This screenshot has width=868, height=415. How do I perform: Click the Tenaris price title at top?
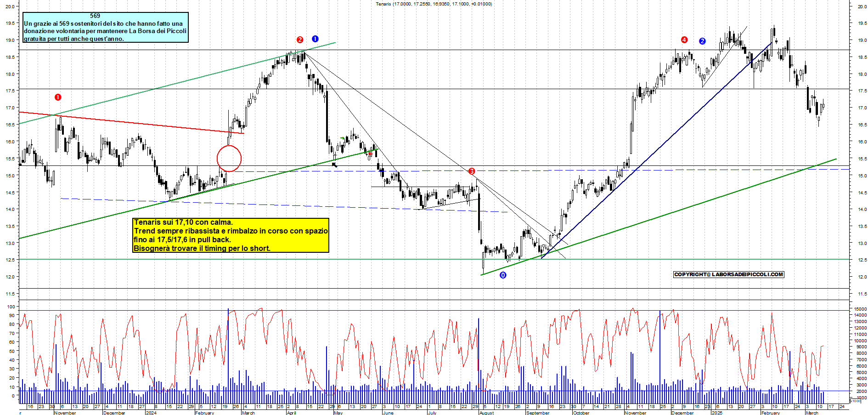[434, 4]
